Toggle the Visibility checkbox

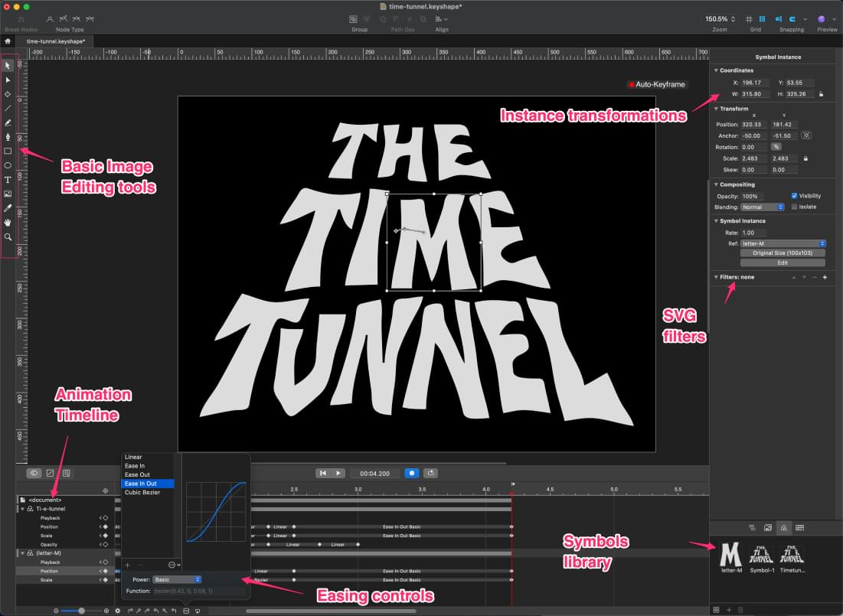[794, 196]
